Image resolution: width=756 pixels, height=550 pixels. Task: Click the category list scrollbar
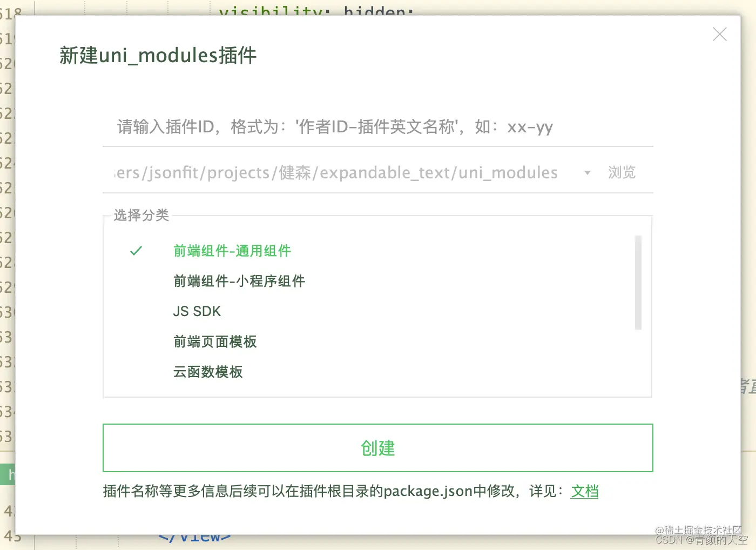(x=638, y=282)
